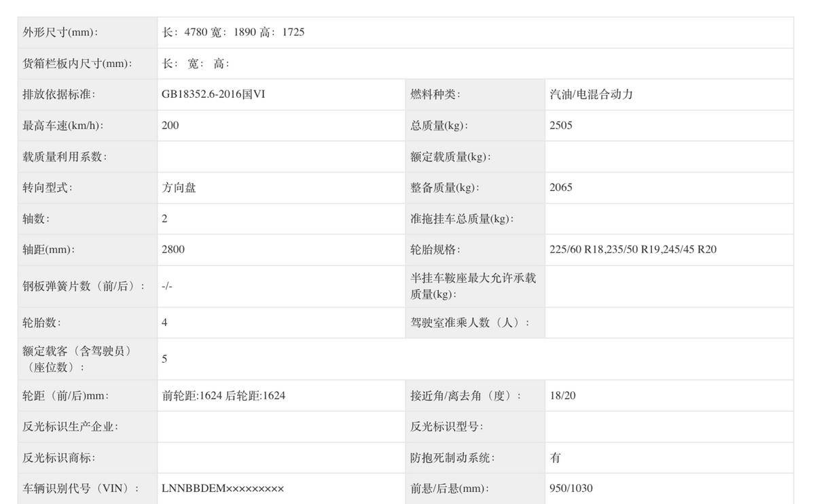Select the top speed value 200
The image size is (815, 504).
coord(170,126)
